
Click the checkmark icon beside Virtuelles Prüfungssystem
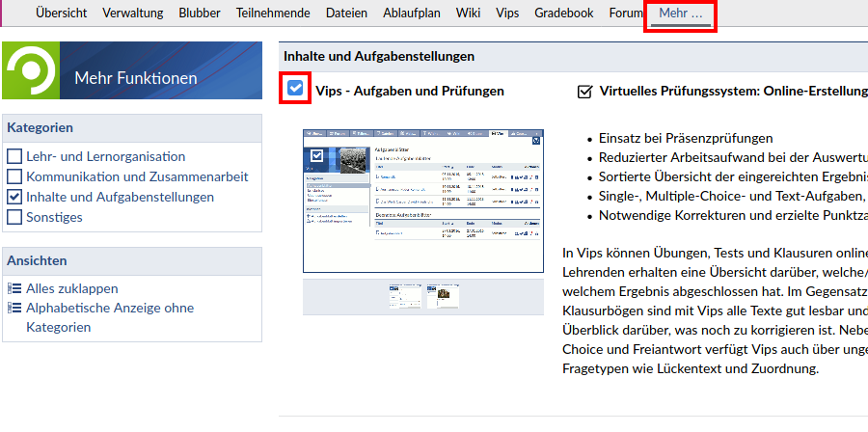[x=584, y=92]
